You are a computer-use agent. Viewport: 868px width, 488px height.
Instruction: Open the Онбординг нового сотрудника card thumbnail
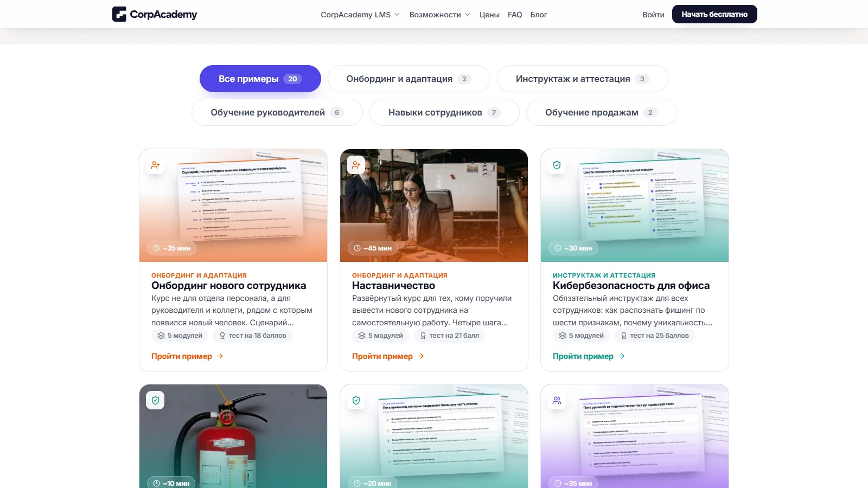[233, 206]
